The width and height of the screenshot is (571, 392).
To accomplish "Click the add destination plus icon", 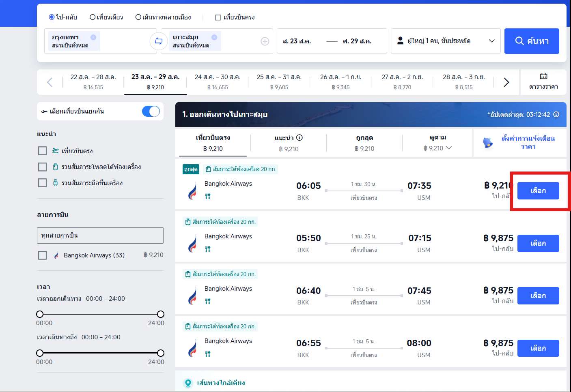I will click(x=265, y=41).
